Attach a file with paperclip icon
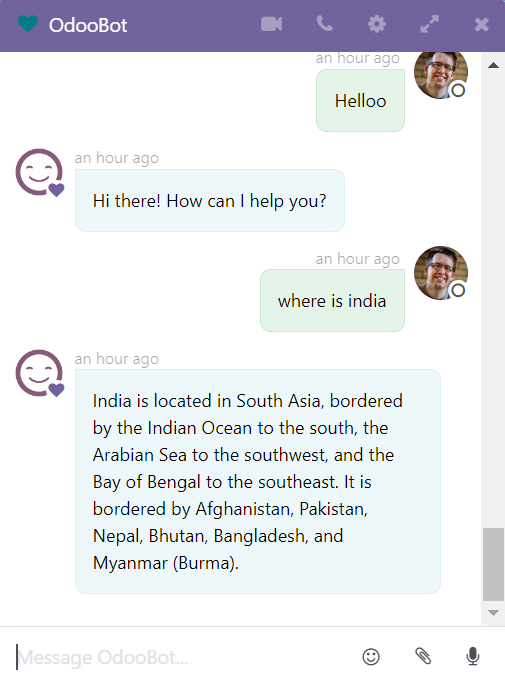Image resolution: width=505 pixels, height=680 pixels. tap(423, 656)
